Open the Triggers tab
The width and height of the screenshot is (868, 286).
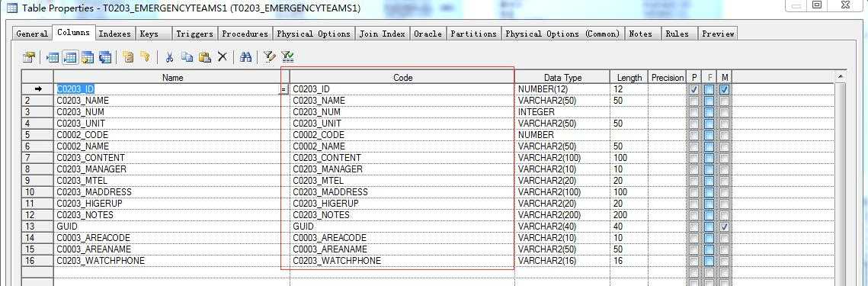tap(195, 34)
